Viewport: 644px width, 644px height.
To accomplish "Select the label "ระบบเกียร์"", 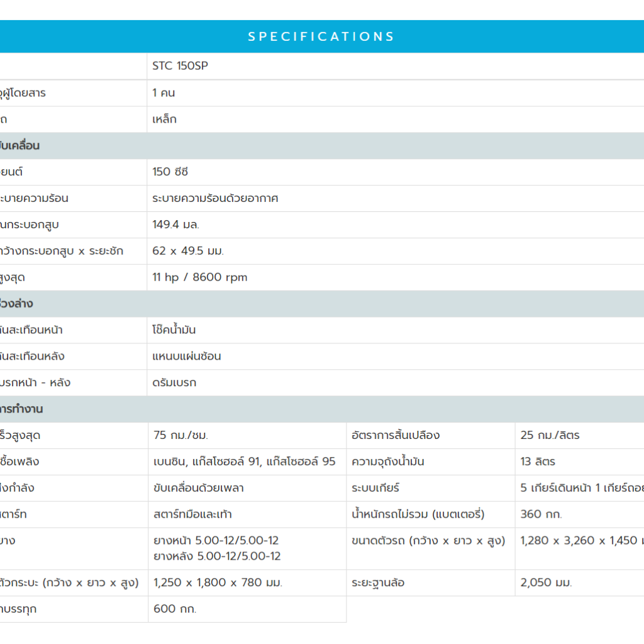I will 375,487.
